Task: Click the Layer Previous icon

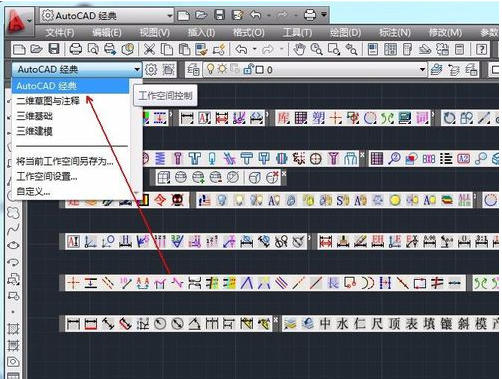Action: pyautogui.click(x=454, y=69)
